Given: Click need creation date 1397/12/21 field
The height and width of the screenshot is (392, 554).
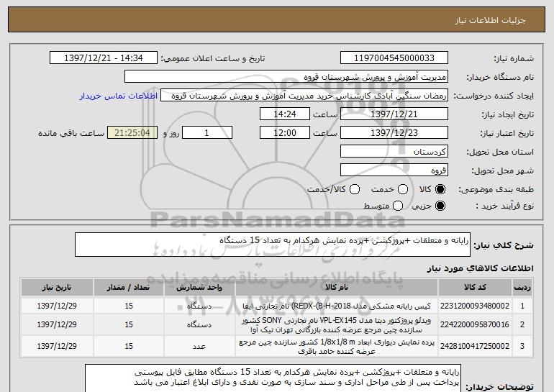Looking at the screenshot, I should point(394,114).
